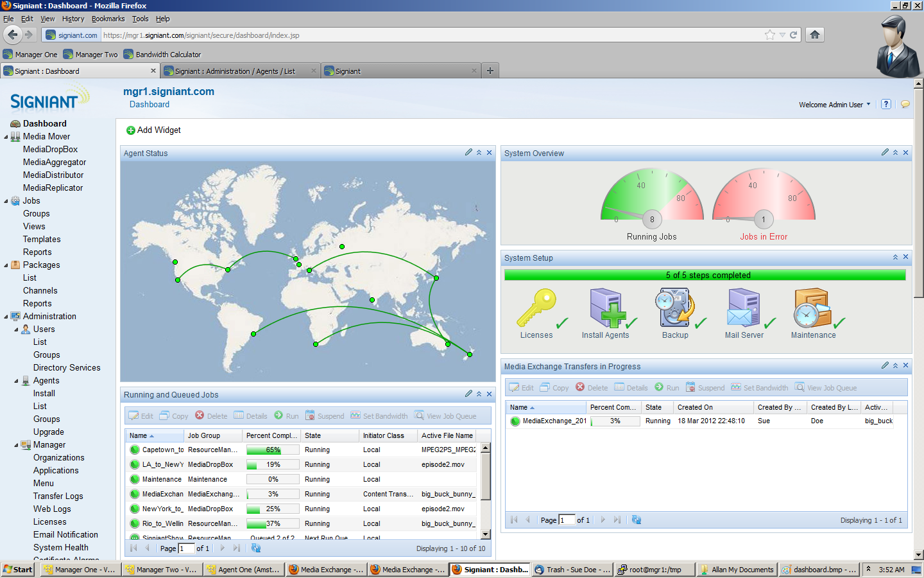Click the Add Widget plus icon
924x578 pixels.
pos(131,130)
